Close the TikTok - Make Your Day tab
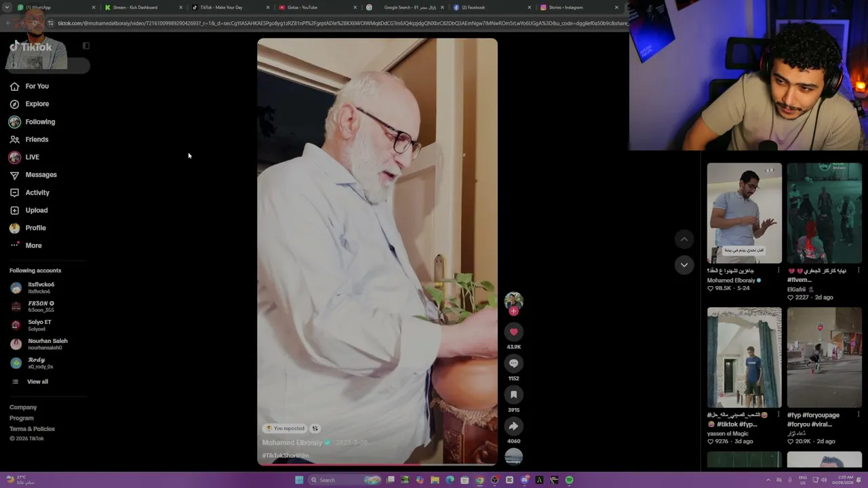Image resolution: width=868 pixels, height=488 pixels. (268, 7)
